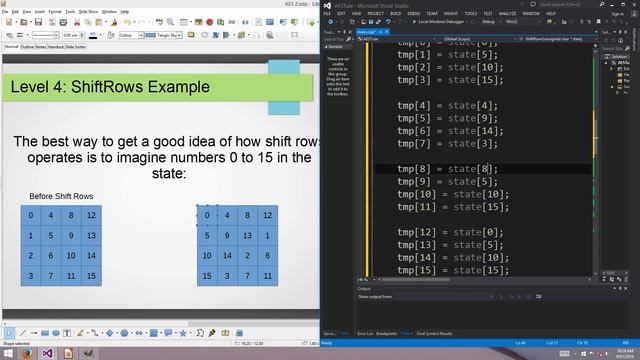Click Save All icon in Visual Studio toolbar

(378, 22)
